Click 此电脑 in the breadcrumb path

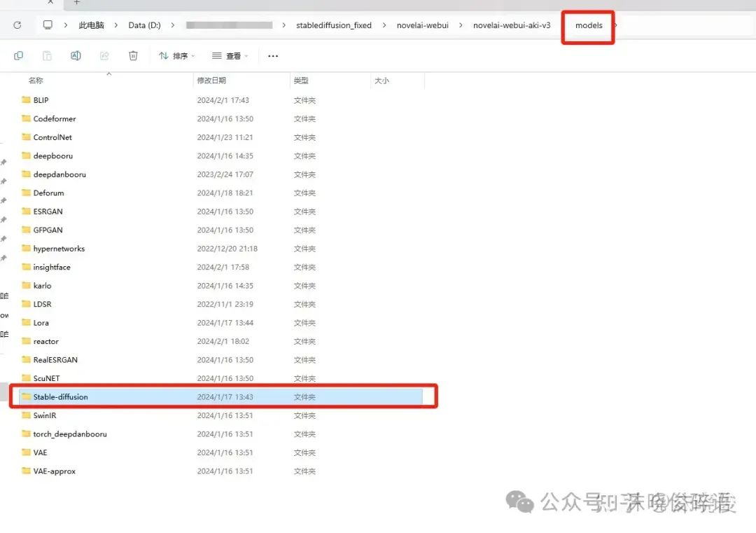[91, 25]
